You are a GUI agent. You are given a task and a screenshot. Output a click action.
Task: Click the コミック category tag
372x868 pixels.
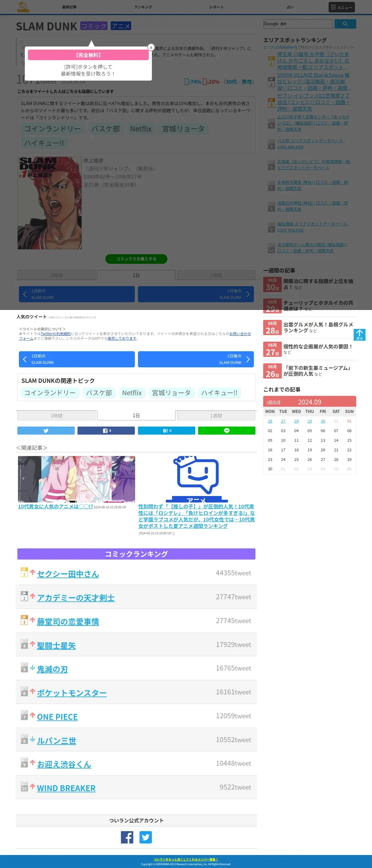(x=94, y=26)
